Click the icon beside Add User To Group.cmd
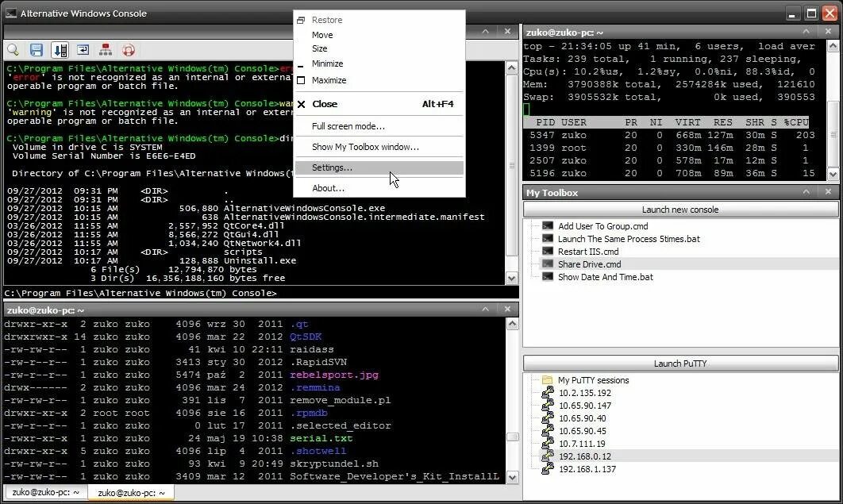The width and height of the screenshot is (843, 504). coord(547,226)
